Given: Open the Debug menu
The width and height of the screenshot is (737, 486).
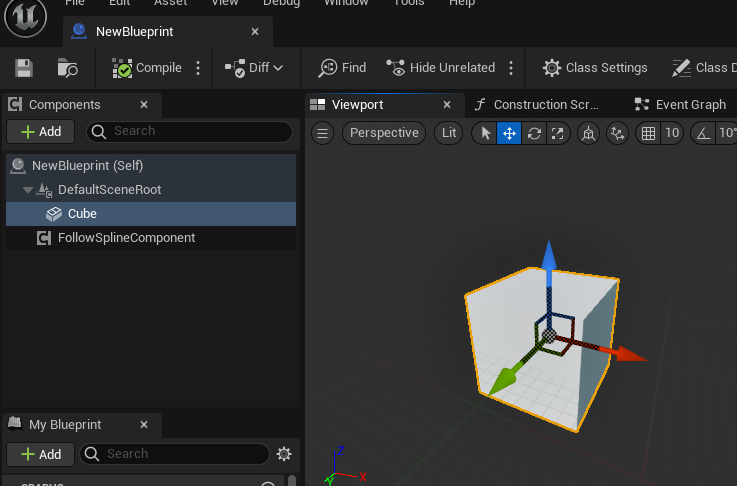Looking at the screenshot, I should [x=282, y=3].
